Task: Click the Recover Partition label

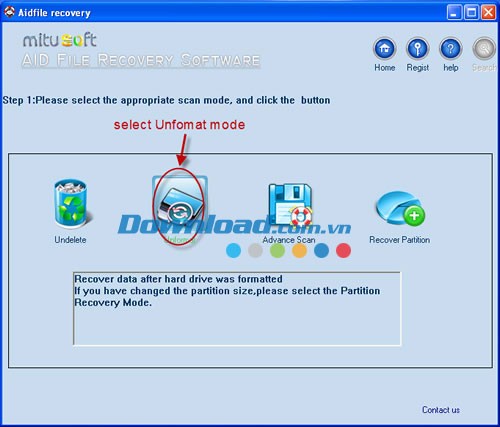Action: (399, 240)
